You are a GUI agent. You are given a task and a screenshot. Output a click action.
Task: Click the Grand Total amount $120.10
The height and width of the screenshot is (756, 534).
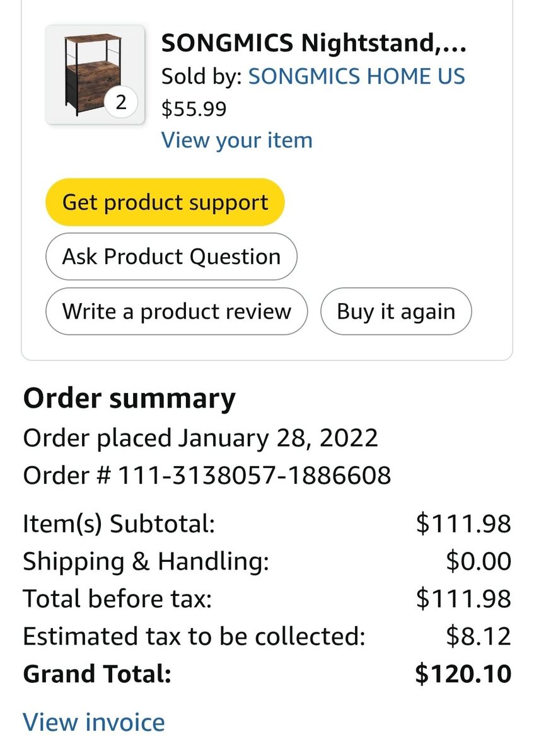(x=463, y=674)
